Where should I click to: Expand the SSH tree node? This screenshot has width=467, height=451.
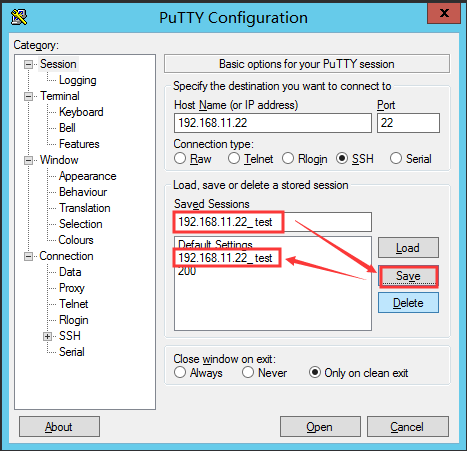point(47,336)
